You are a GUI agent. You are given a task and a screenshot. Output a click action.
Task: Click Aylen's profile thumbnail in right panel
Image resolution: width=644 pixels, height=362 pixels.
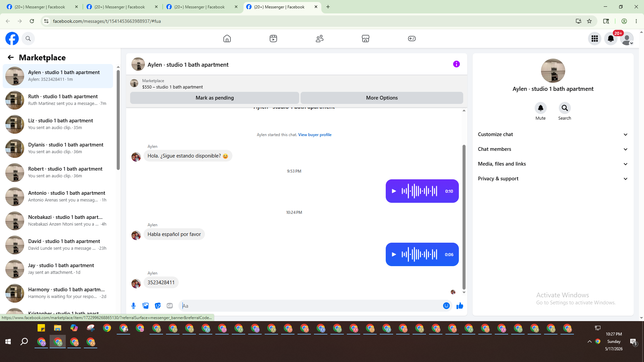tap(553, 71)
